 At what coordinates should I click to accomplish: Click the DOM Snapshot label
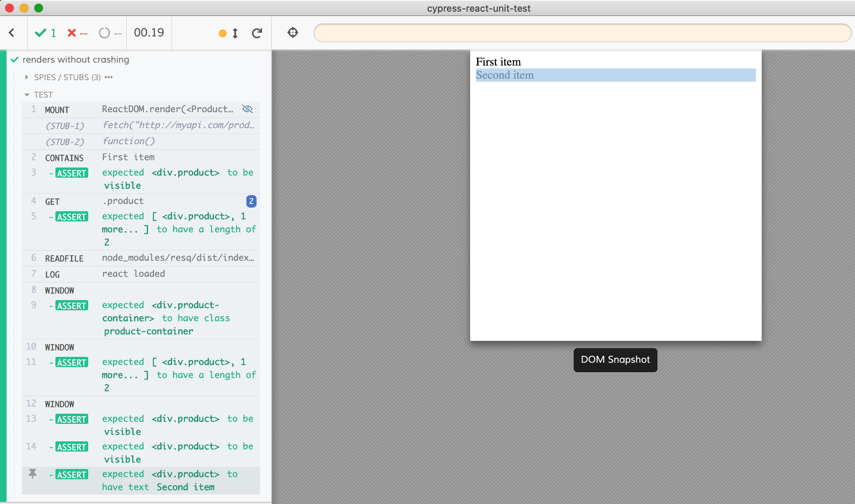[615, 360]
